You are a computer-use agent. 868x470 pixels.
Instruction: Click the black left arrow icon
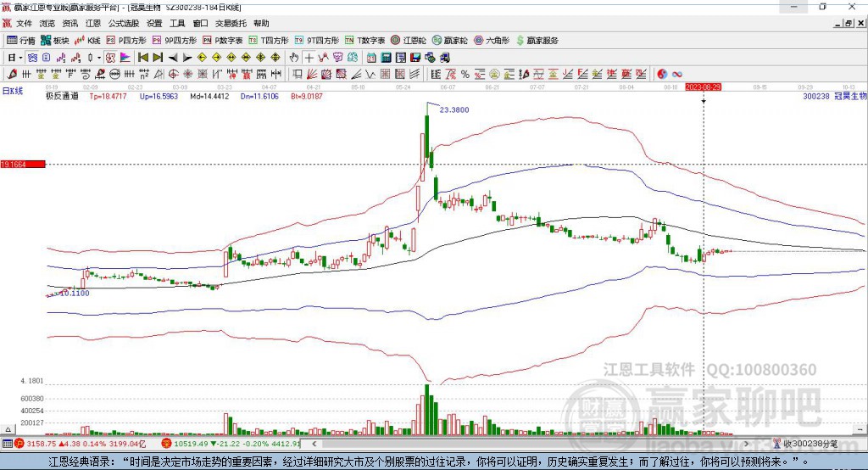173,58
